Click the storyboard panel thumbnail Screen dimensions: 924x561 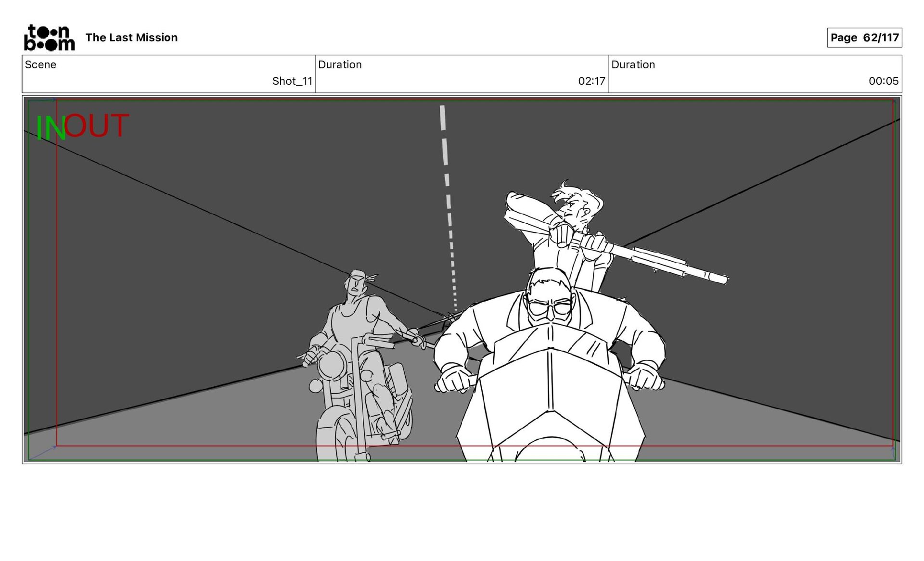coord(462,280)
